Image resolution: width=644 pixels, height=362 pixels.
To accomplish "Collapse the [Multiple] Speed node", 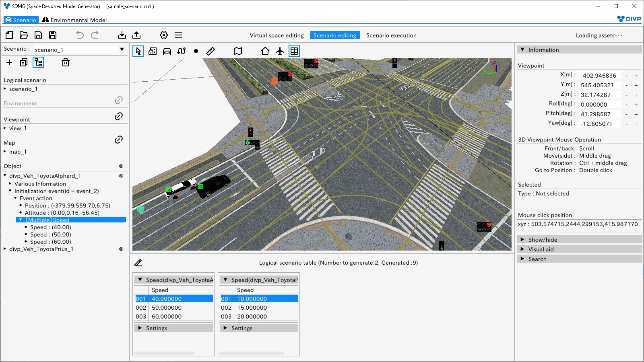I will [21, 220].
